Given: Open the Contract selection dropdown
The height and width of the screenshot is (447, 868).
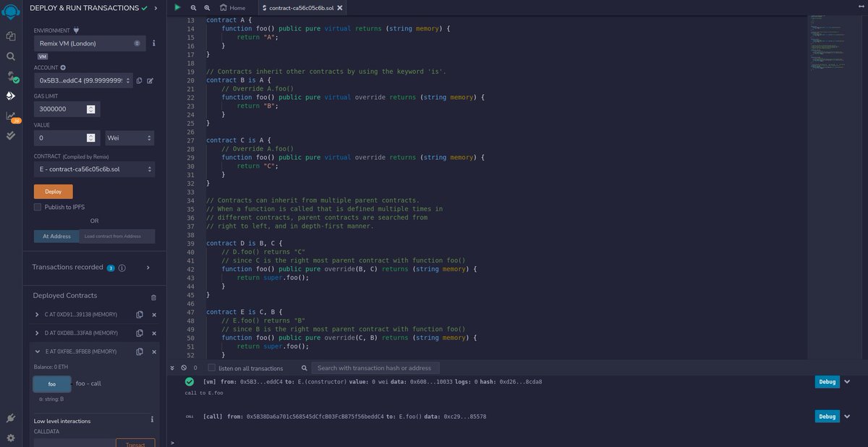Looking at the screenshot, I should click(94, 169).
